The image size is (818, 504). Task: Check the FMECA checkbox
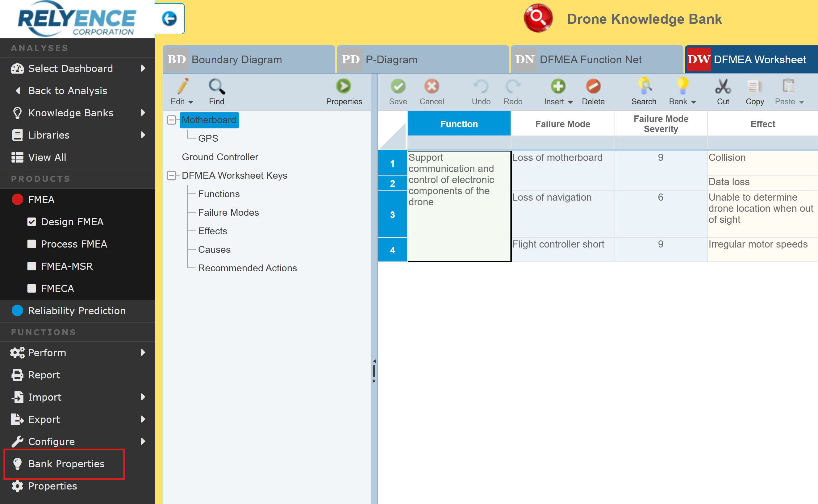tap(32, 288)
